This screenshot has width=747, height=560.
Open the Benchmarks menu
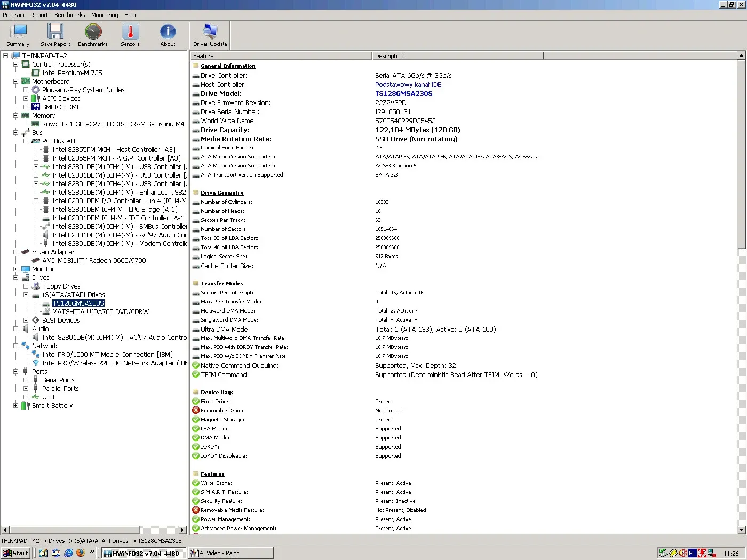coord(69,15)
